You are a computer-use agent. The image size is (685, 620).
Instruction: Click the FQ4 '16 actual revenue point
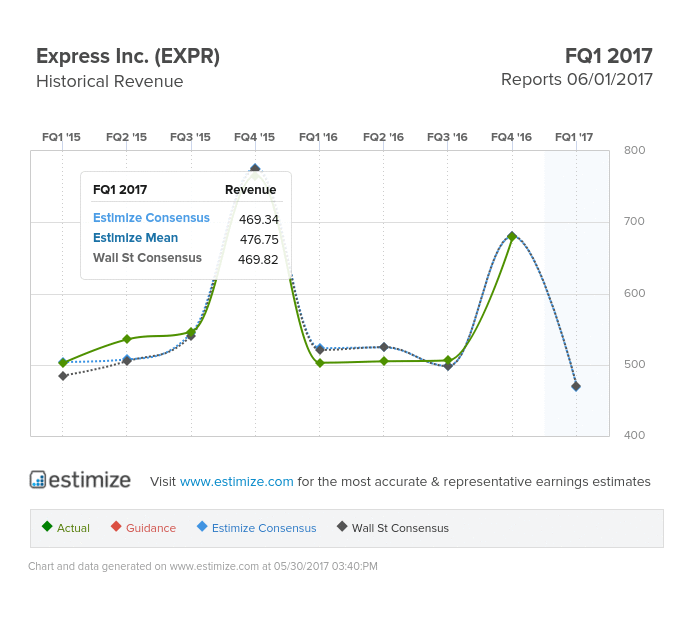[x=512, y=236]
